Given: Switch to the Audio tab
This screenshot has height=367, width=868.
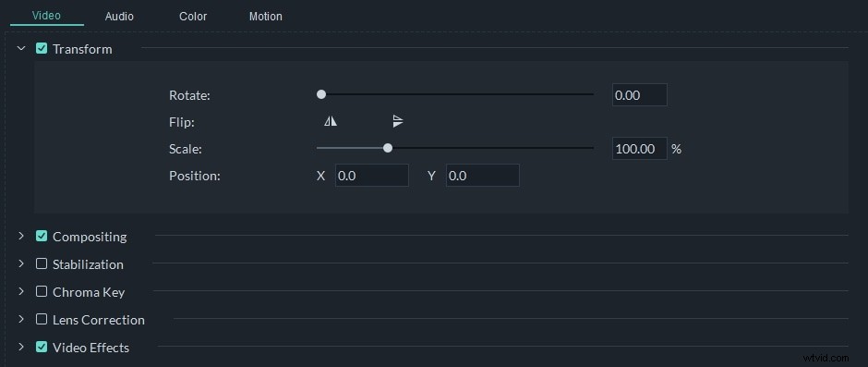Looking at the screenshot, I should point(119,17).
